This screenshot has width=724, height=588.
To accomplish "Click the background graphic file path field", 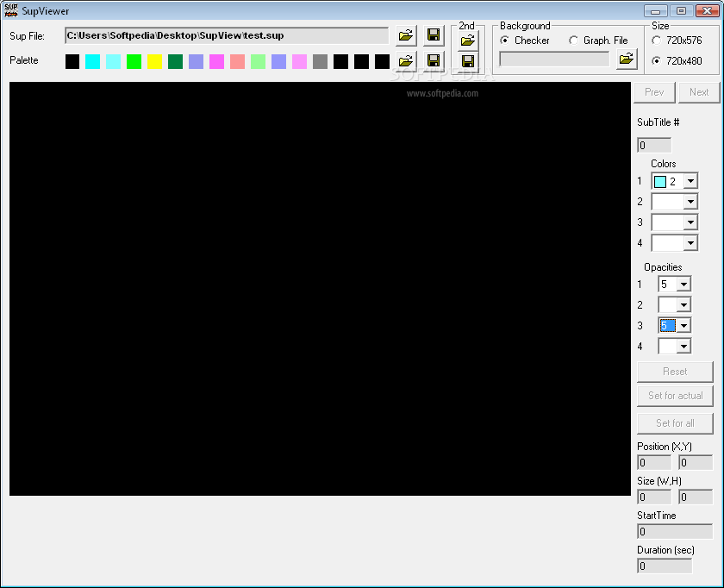I will tap(554, 59).
